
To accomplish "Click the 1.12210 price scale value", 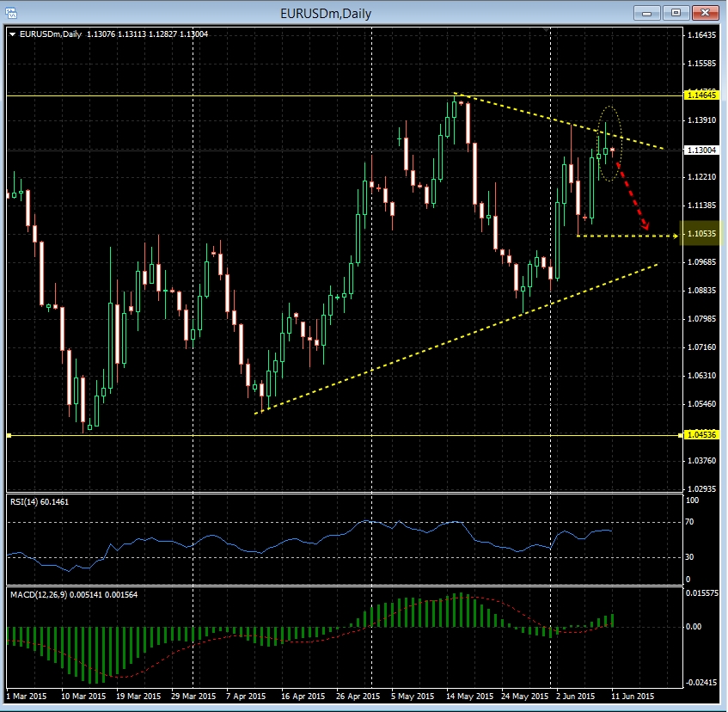I will pos(702,177).
